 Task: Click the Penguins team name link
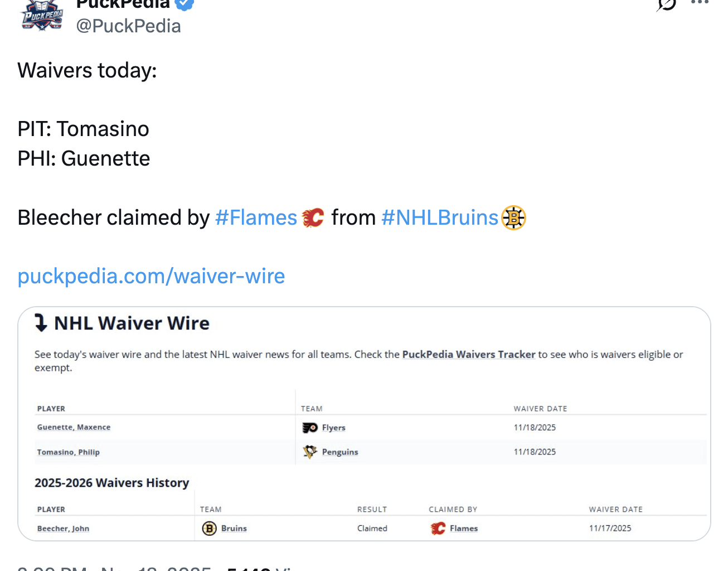(340, 452)
